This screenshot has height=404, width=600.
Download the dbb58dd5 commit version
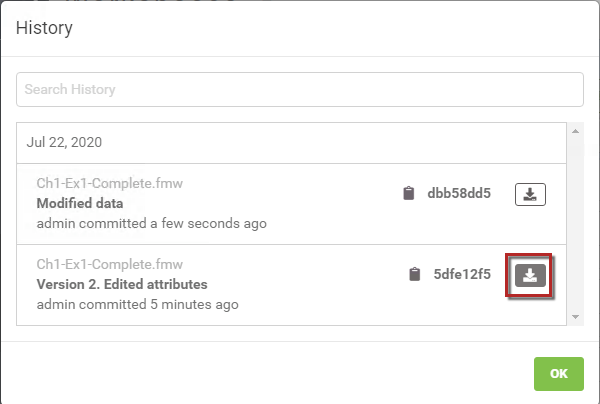530,194
